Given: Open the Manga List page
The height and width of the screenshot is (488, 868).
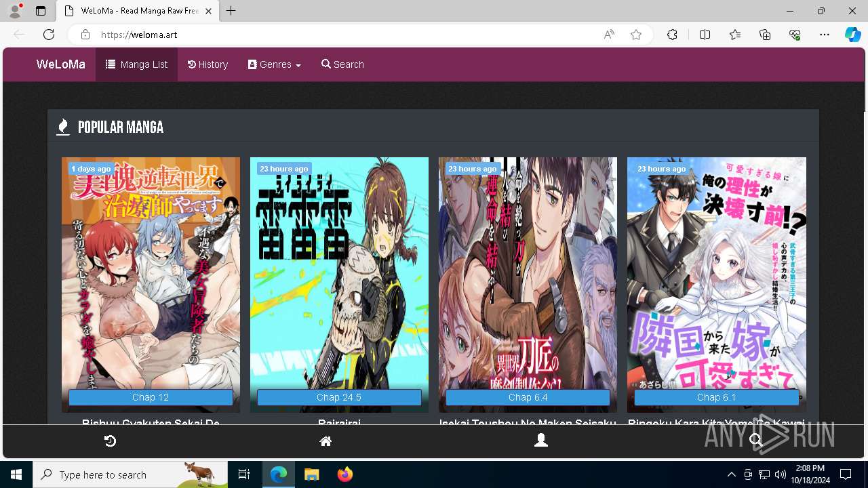Looking at the screenshot, I should tap(136, 64).
